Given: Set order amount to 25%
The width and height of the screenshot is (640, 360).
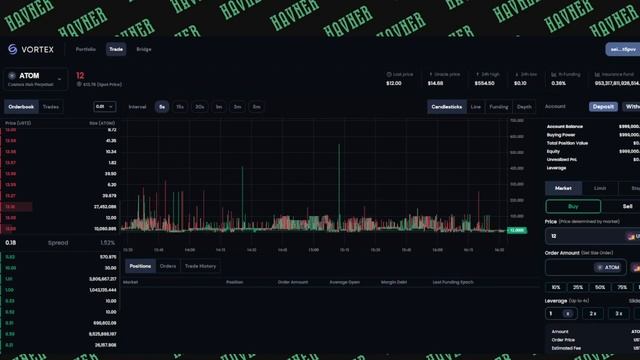Looking at the screenshot, I should click(578, 287).
